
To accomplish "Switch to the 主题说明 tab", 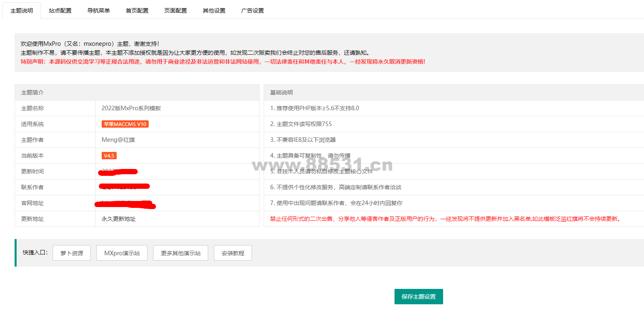I will coord(22,11).
